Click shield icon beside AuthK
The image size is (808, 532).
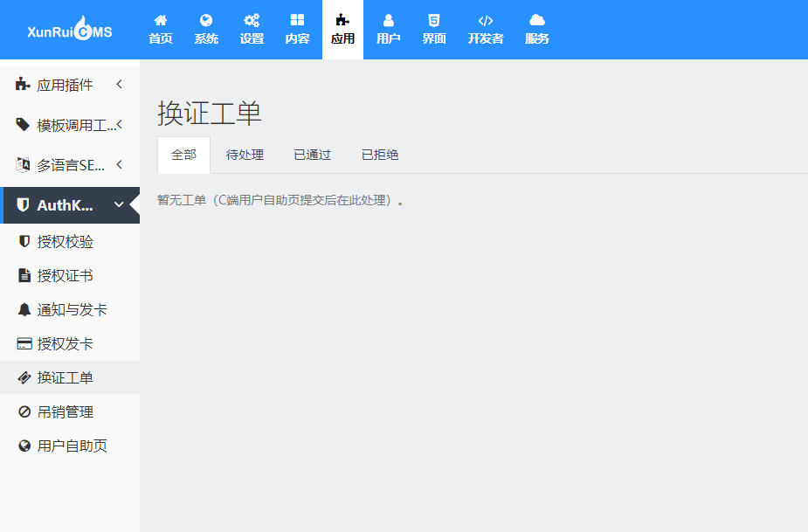tap(23, 205)
